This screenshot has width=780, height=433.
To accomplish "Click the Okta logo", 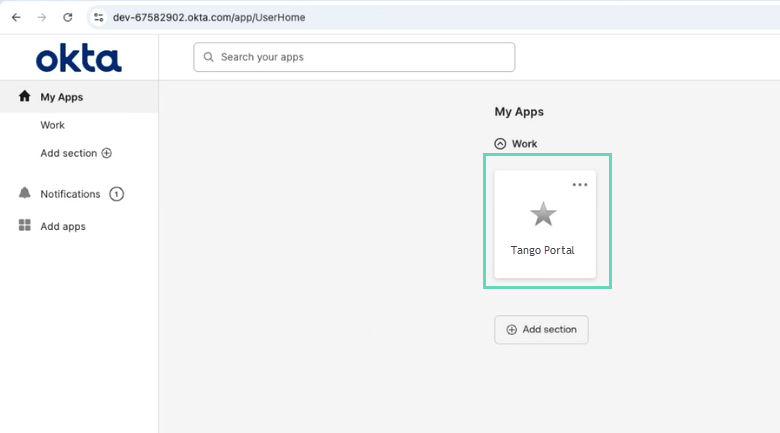I will [x=79, y=59].
